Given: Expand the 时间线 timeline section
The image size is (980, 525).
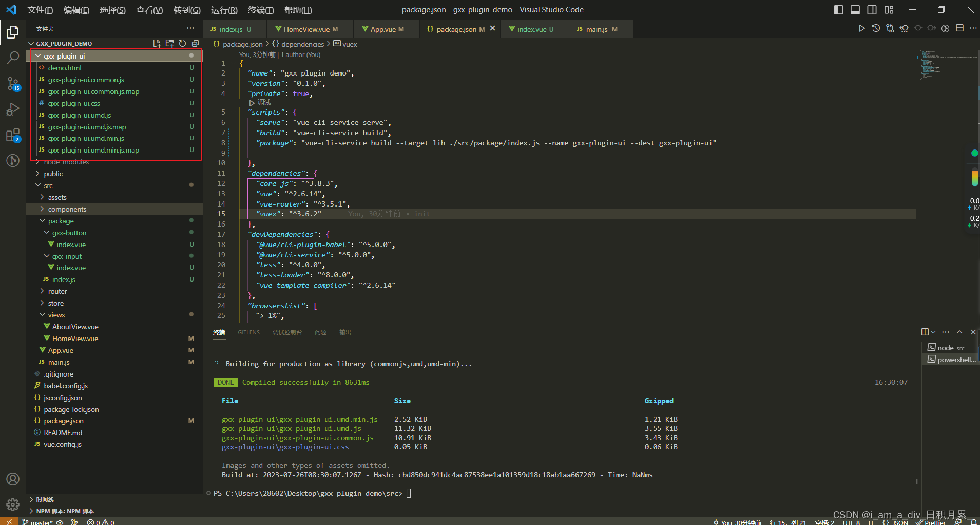Looking at the screenshot, I should [114, 499].
